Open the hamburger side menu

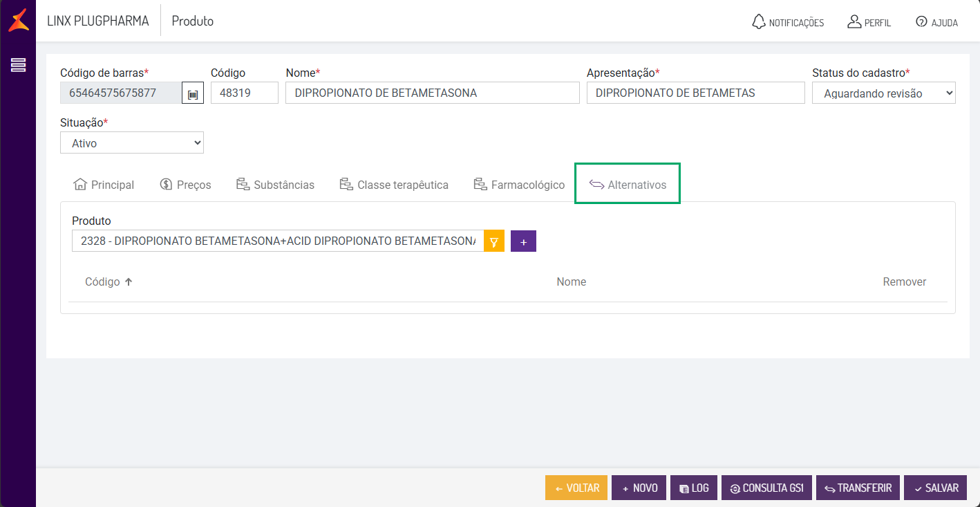point(18,65)
